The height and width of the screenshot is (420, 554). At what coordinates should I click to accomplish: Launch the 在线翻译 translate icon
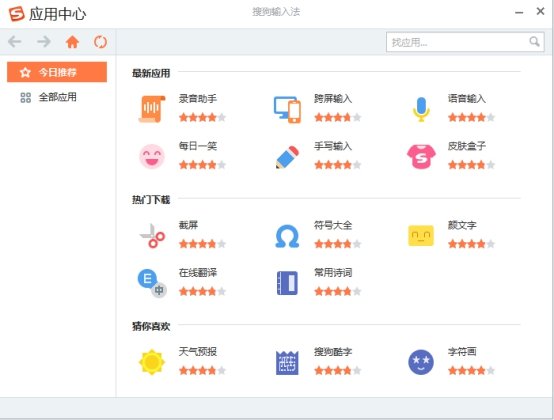(152, 283)
